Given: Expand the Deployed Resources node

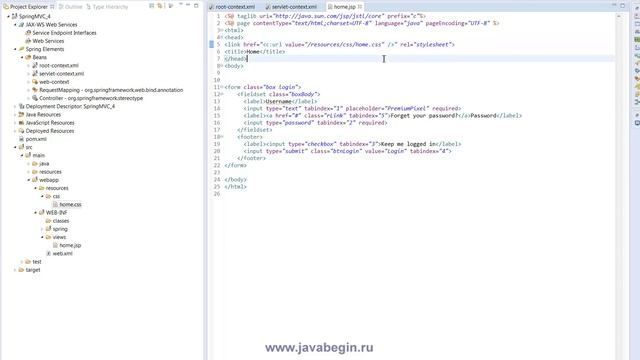Looking at the screenshot, I should 15,131.
